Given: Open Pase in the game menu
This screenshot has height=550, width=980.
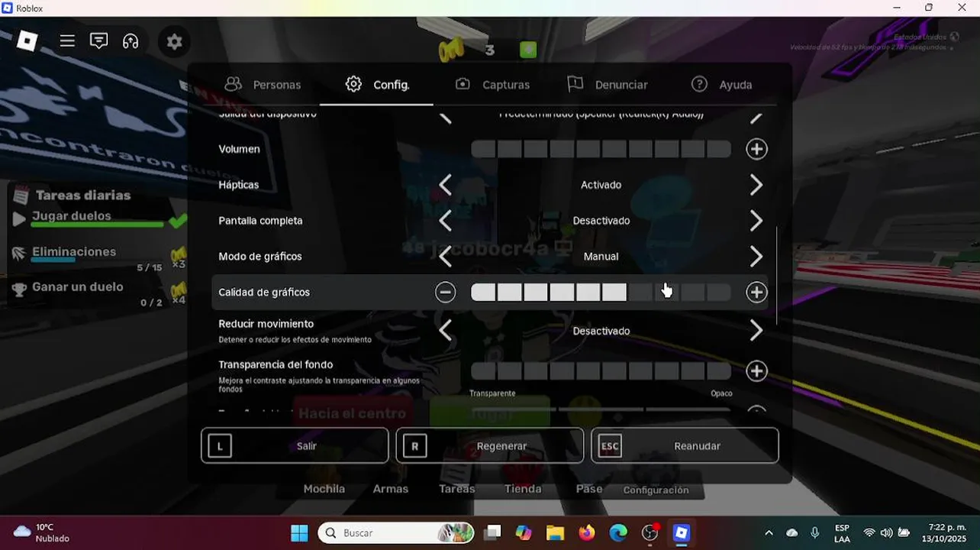Looking at the screenshot, I should [589, 489].
